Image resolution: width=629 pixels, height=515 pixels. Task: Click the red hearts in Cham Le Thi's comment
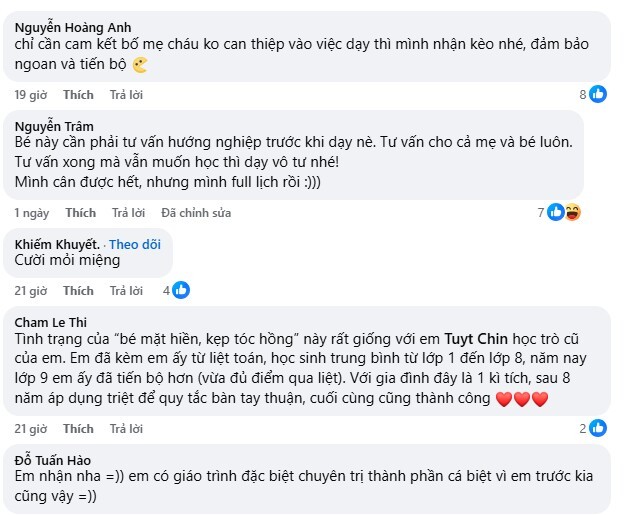(522, 399)
